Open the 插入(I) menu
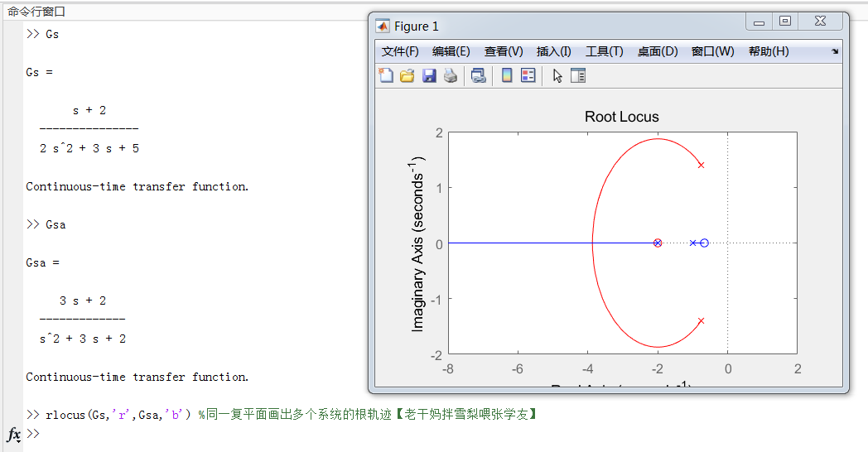This screenshot has width=868, height=452. coord(553,51)
